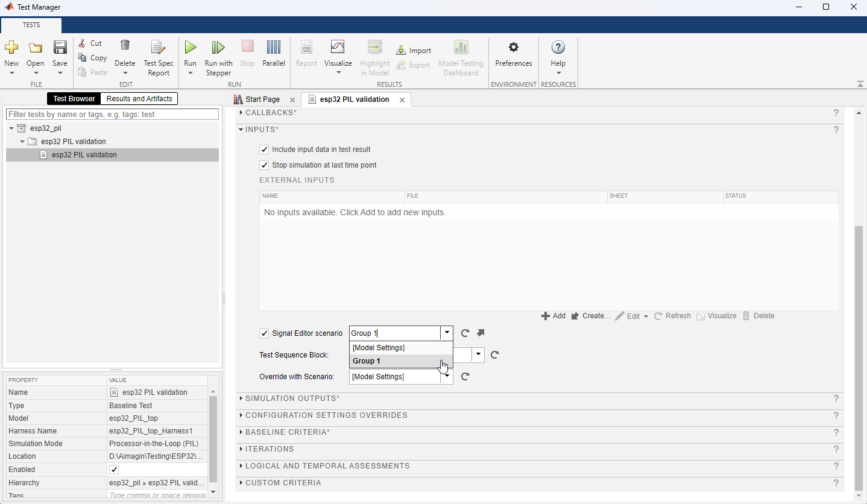This screenshot has height=504, width=867.
Task: Click the main panel vertical scrollbar
Action: pos(859,358)
